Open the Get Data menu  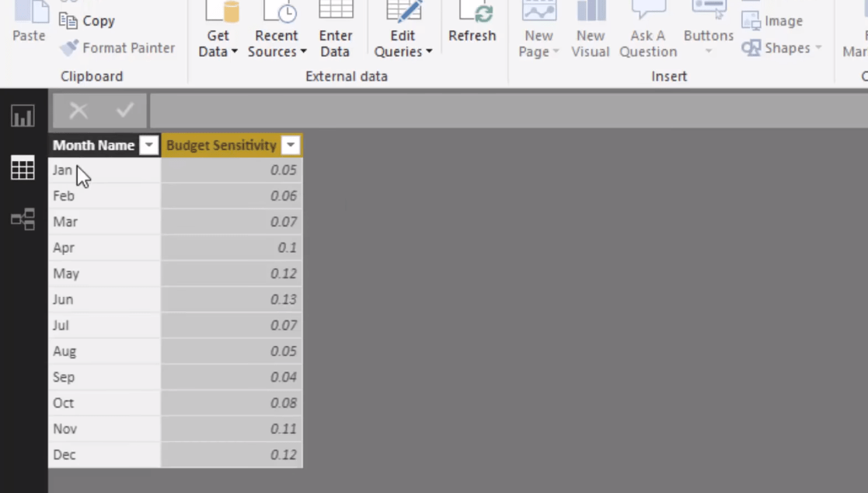pyautogui.click(x=218, y=30)
